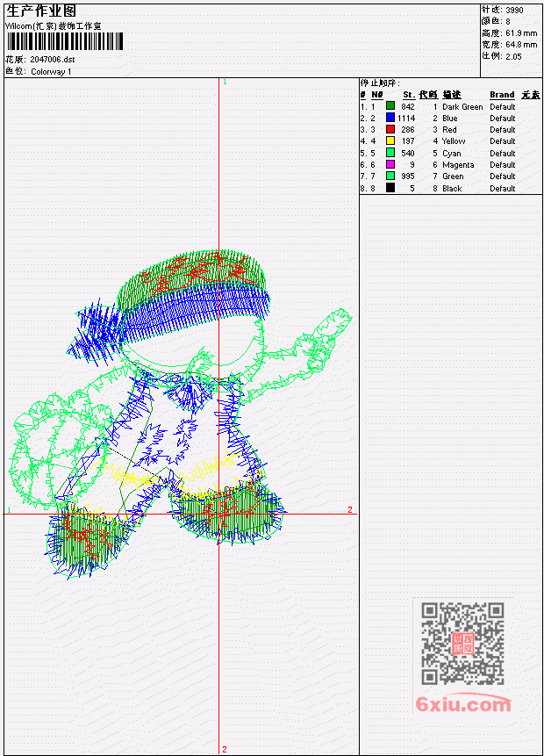The image size is (544, 756).
Task: Select stitch count 286 for Red
Action: 408,130
